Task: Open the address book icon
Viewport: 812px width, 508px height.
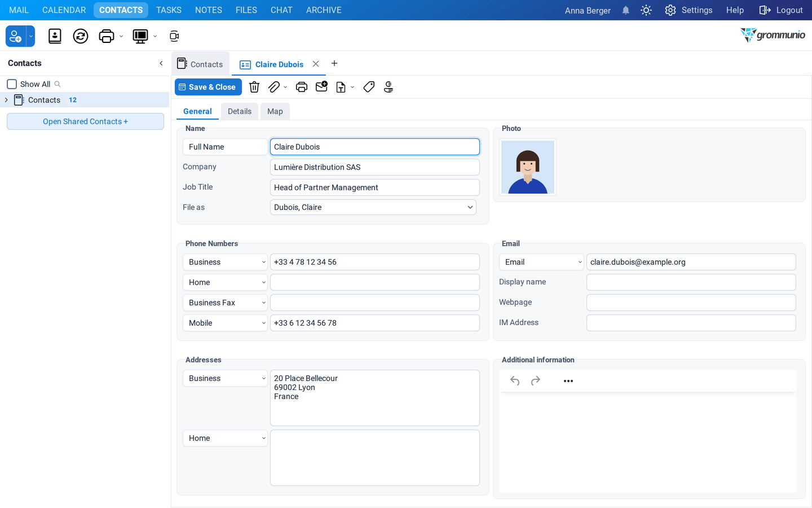Action: [55, 36]
